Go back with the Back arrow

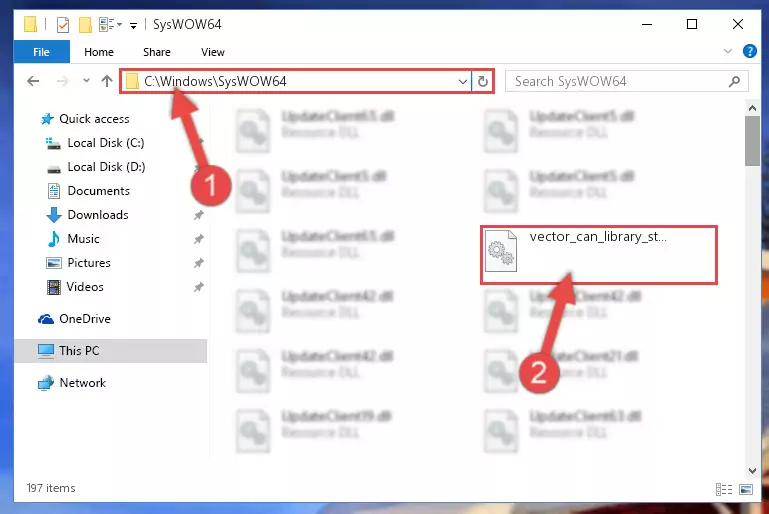click(x=33, y=81)
